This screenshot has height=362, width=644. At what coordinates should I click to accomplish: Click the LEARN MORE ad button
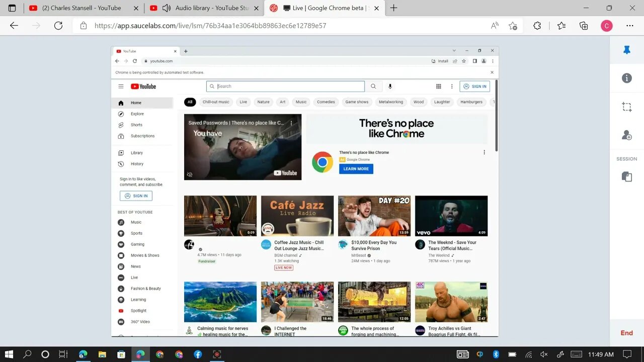pyautogui.click(x=356, y=169)
